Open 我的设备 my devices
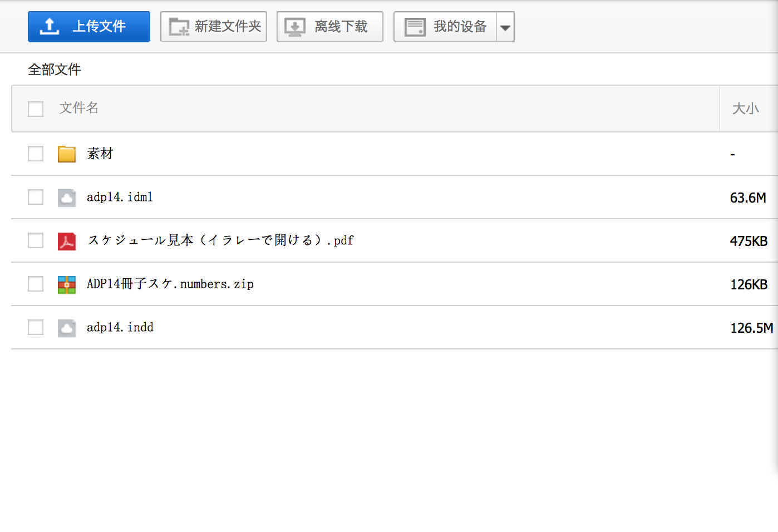Screen dimensions: 778x532 (x=445, y=27)
